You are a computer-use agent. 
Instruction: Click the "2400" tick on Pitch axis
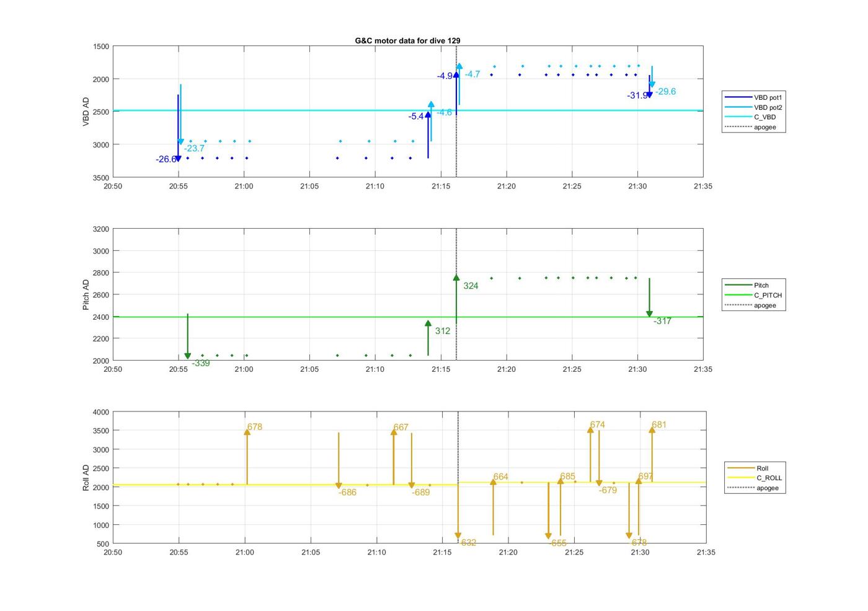click(x=101, y=317)
